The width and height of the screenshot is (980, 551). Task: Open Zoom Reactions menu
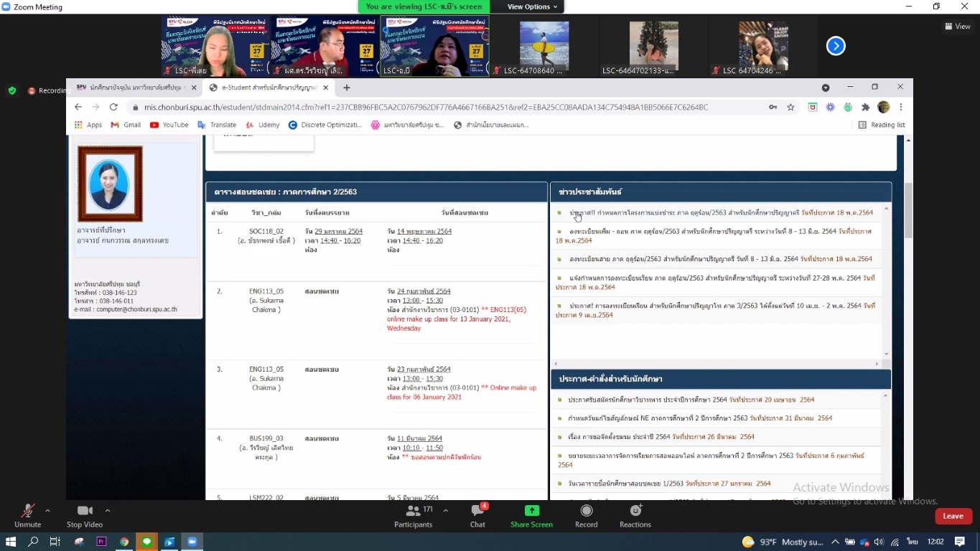635,515
